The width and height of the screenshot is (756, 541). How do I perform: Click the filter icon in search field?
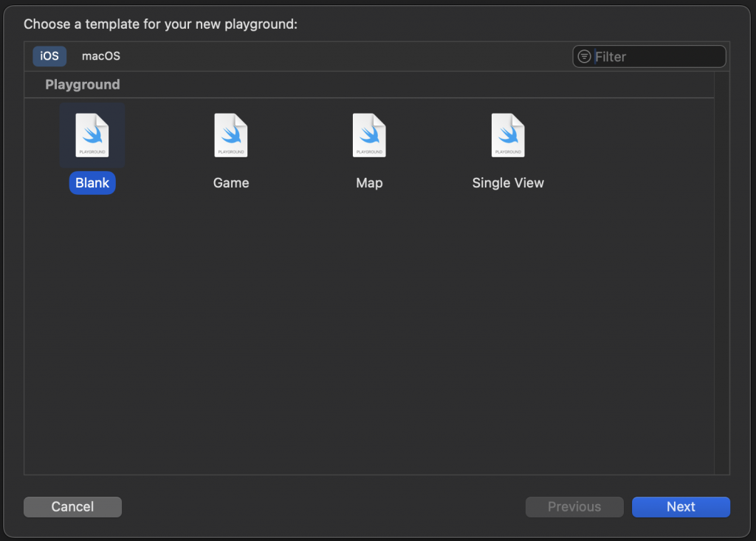click(x=585, y=57)
